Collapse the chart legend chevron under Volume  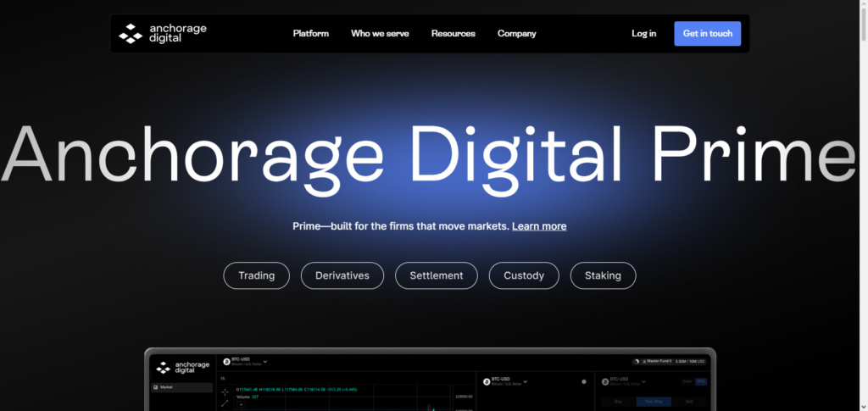pos(242,404)
